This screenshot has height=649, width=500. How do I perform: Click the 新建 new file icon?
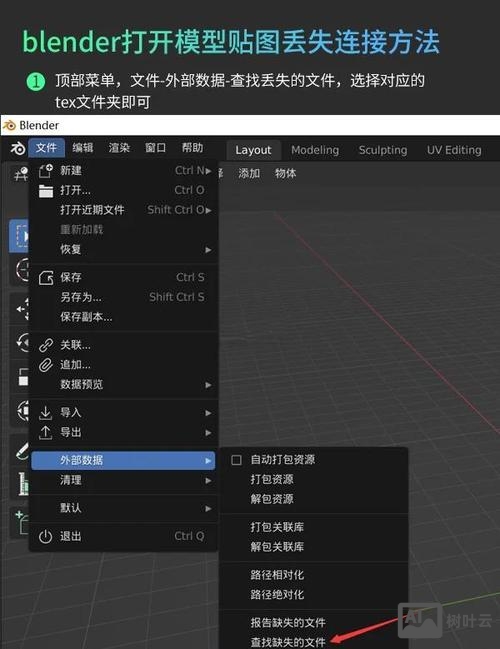46,171
